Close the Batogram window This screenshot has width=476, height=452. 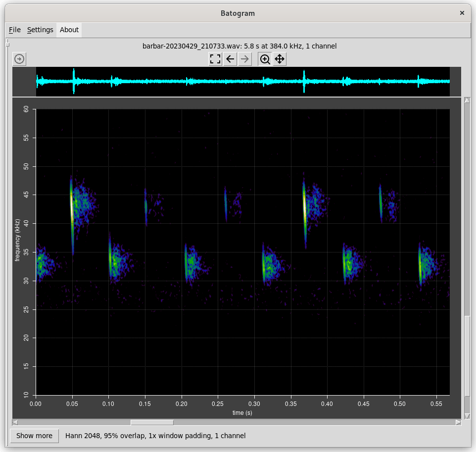pos(462,13)
